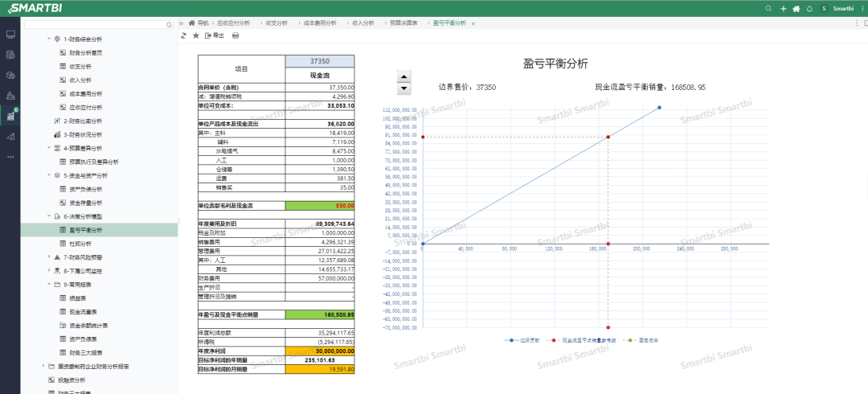Select the orange 30,000,000.00 cell

tap(320, 351)
